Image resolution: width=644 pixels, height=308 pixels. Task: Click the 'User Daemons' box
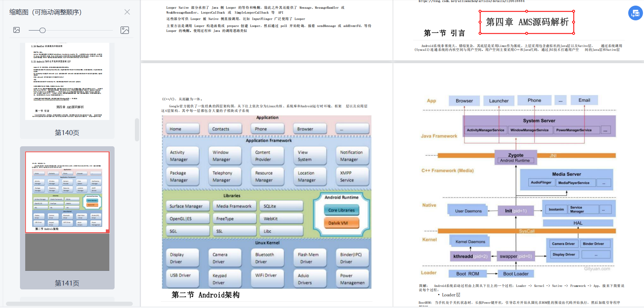pos(468,211)
